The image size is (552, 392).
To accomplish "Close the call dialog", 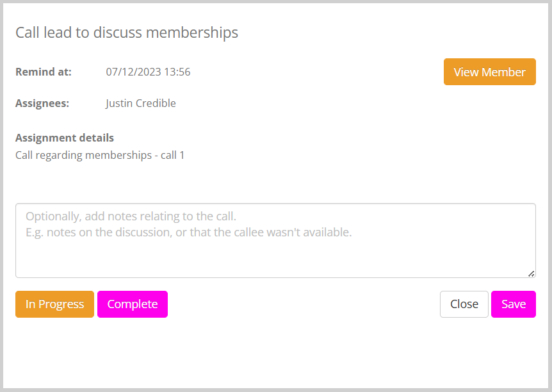I will click(x=464, y=304).
